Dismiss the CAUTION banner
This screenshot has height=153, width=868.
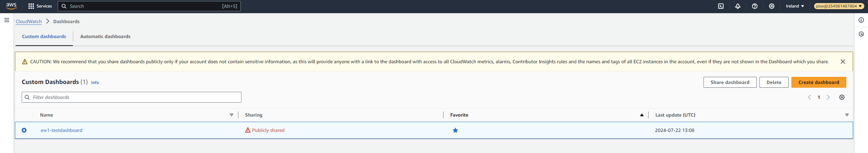(843, 62)
